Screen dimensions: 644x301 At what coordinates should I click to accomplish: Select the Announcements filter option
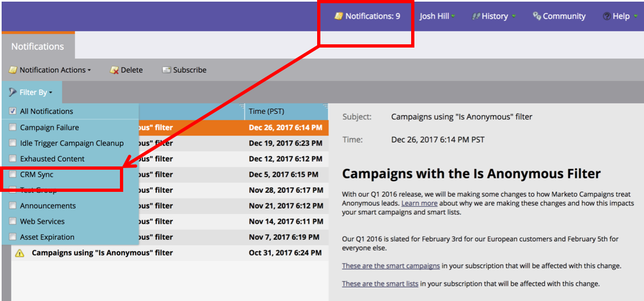(x=48, y=206)
